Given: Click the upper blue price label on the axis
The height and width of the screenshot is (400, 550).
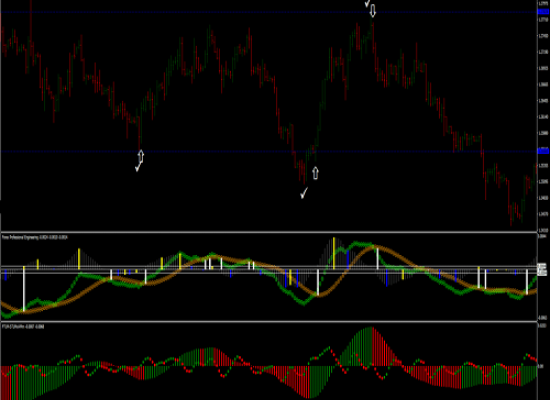Looking at the screenshot, I should [x=543, y=12].
